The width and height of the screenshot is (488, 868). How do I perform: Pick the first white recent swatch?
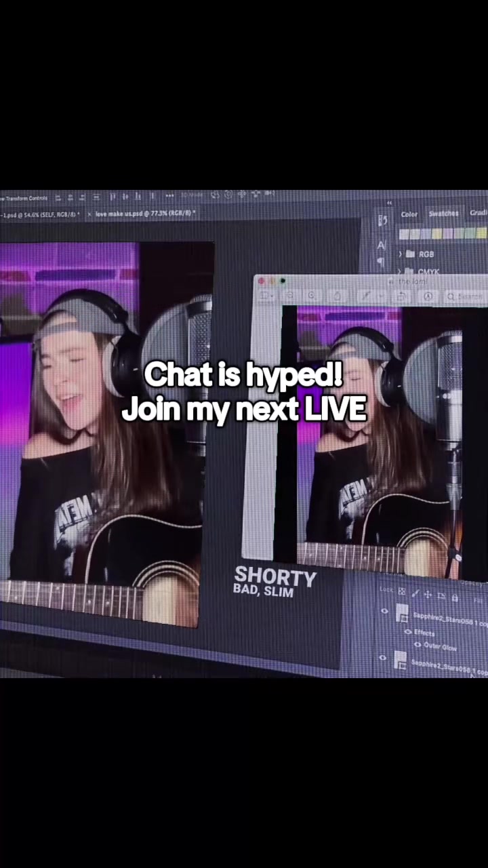pyautogui.click(x=404, y=234)
